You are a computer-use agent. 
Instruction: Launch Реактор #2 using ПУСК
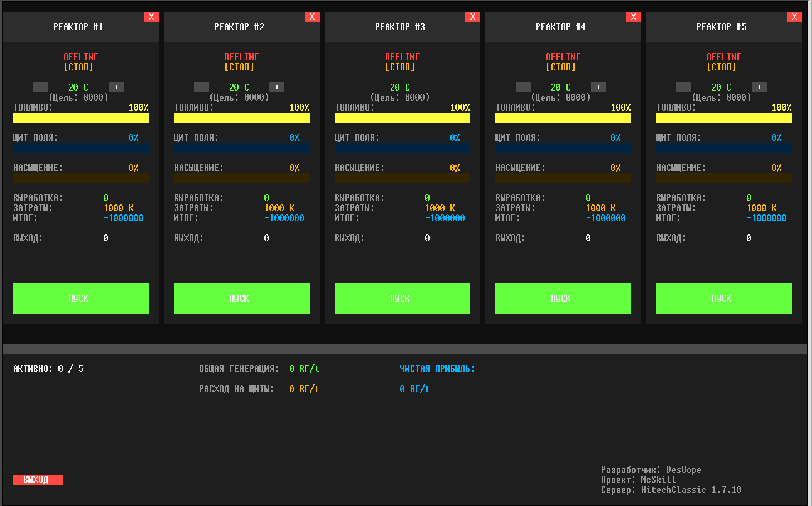click(242, 299)
